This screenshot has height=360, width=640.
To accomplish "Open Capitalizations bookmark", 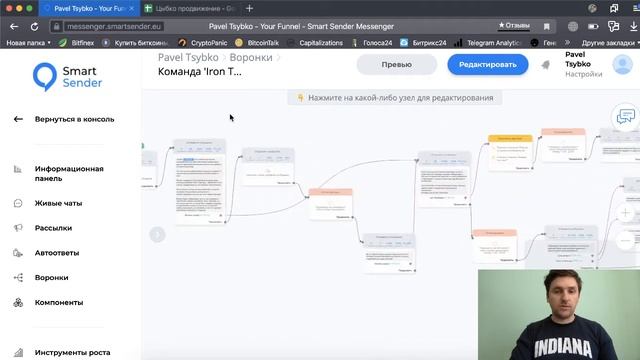I will [x=315, y=42].
